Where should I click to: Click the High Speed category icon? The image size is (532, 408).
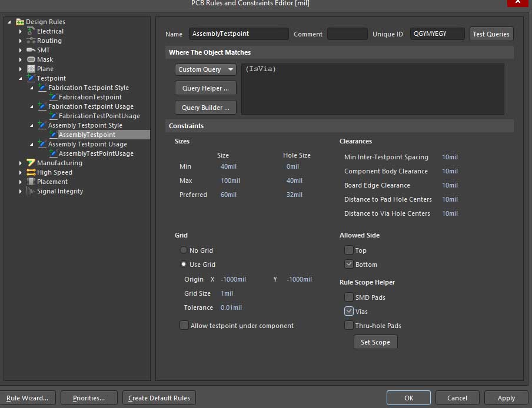[31, 172]
